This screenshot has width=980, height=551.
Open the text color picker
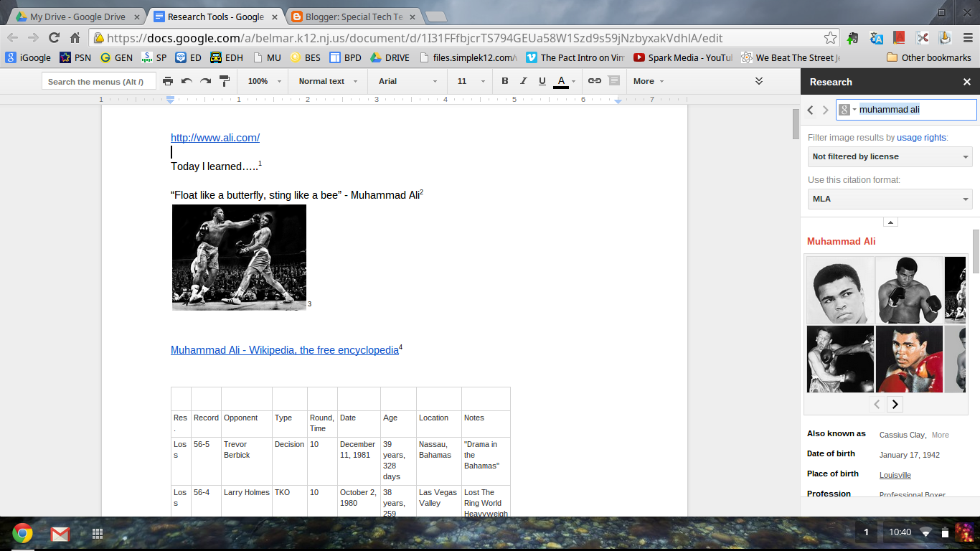564,81
